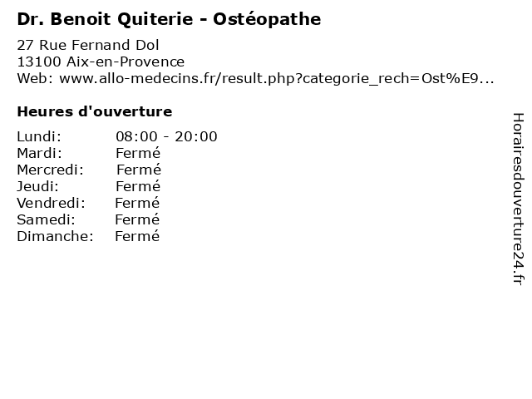Click the 08:00 - 20:00 opening hours
This screenshot has width=532, height=399.
[166, 136]
